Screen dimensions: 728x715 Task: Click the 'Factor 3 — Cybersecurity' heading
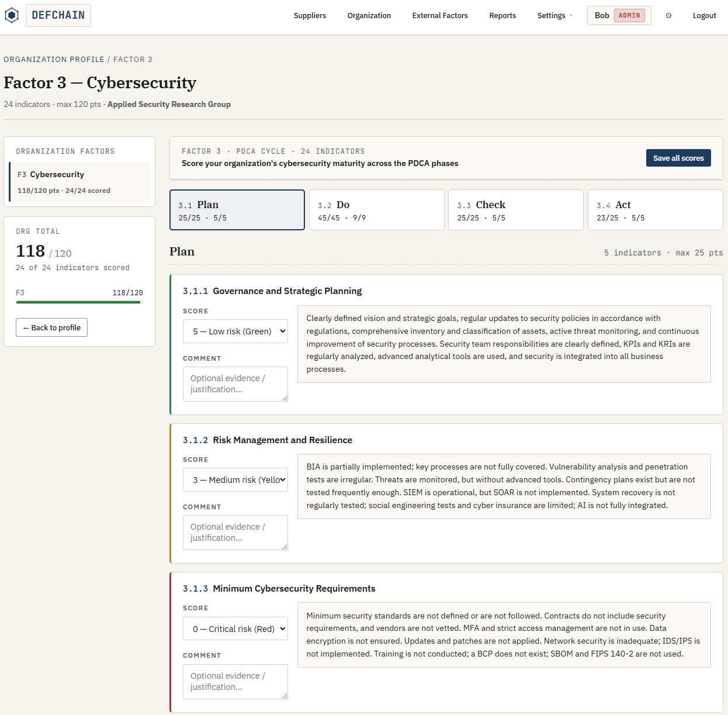(x=100, y=83)
